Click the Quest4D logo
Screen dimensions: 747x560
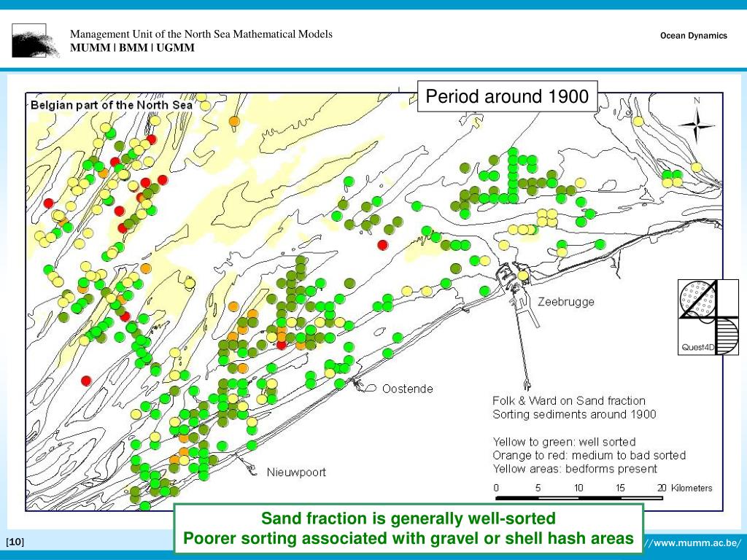(x=708, y=317)
